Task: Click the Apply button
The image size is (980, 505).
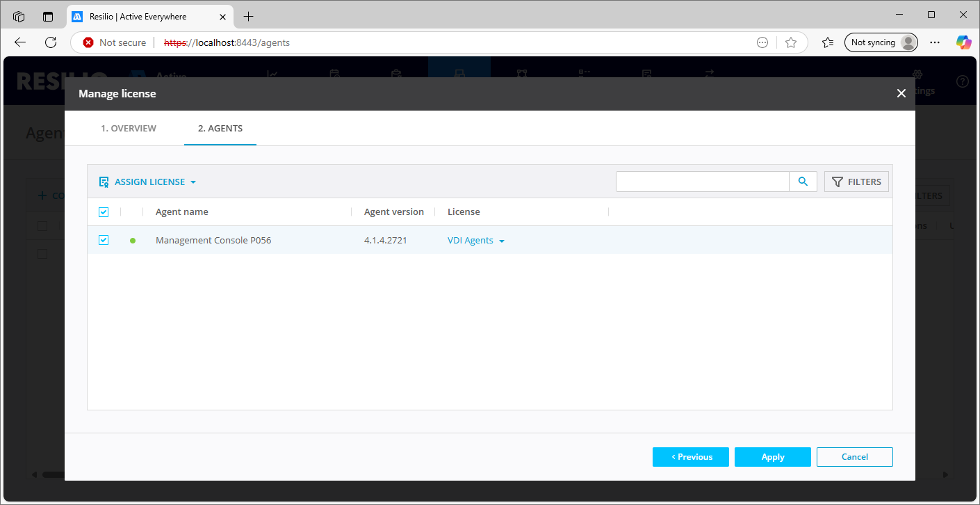Action: (x=772, y=457)
